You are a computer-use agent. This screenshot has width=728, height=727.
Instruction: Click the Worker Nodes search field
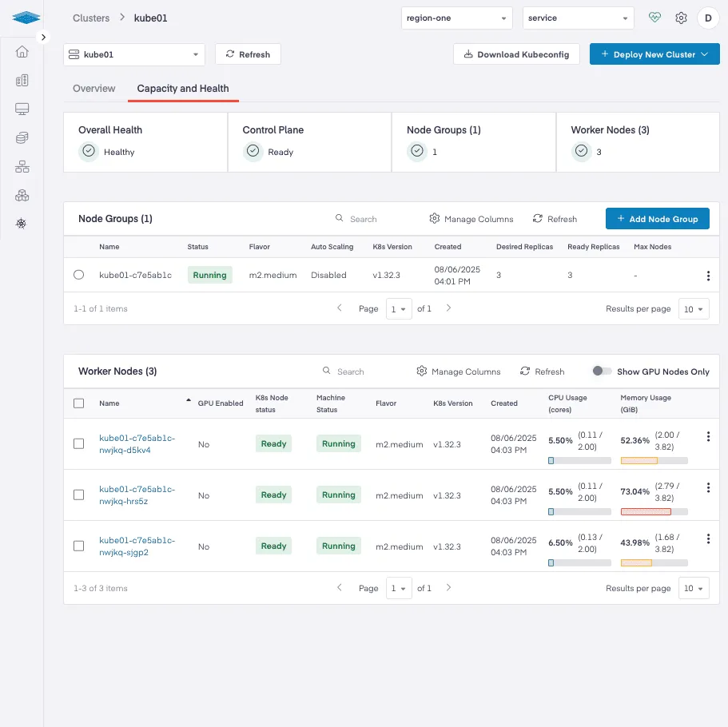coord(351,371)
